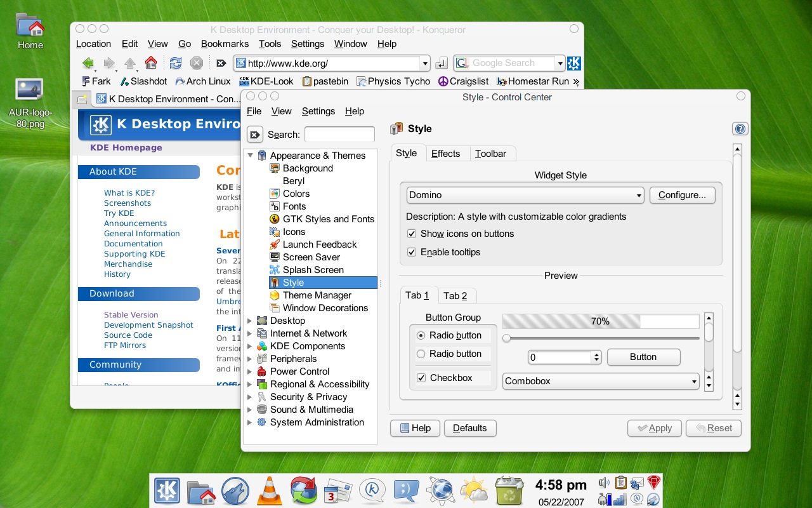812x508 pixels.
Task: Open the pastebin bookmark
Action: pyautogui.click(x=325, y=81)
